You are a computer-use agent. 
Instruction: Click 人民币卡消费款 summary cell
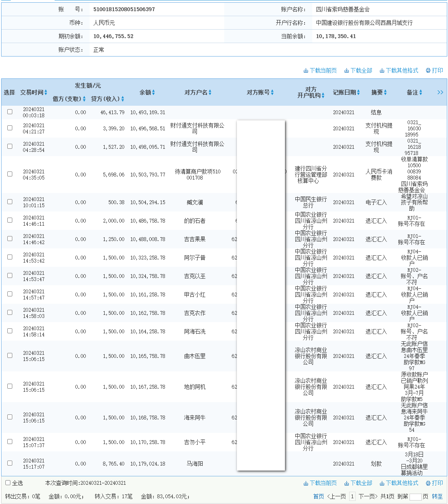(x=379, y=175)
